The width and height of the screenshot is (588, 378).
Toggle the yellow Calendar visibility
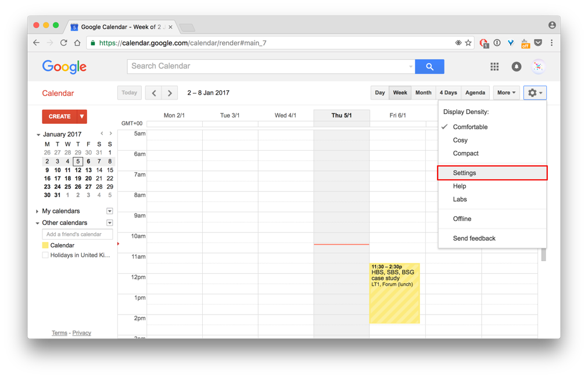tap(45, 245)
